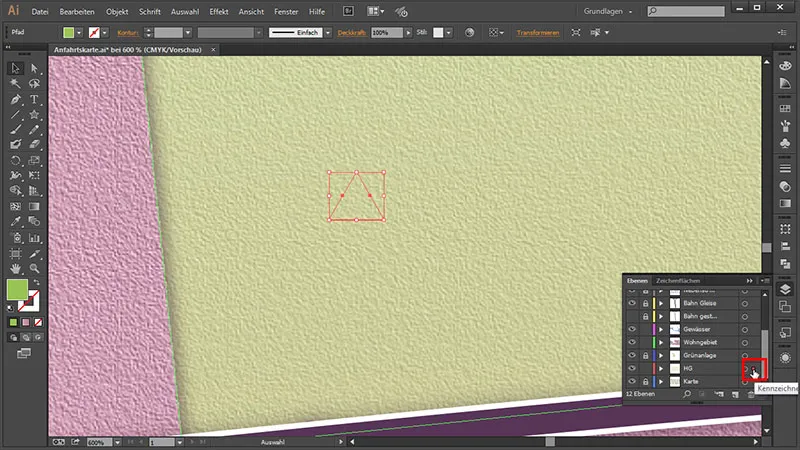The width and height of the screenshot is (800, 450).
Task: Hide the Wohngebiet layer
Action: coord(632,342)
